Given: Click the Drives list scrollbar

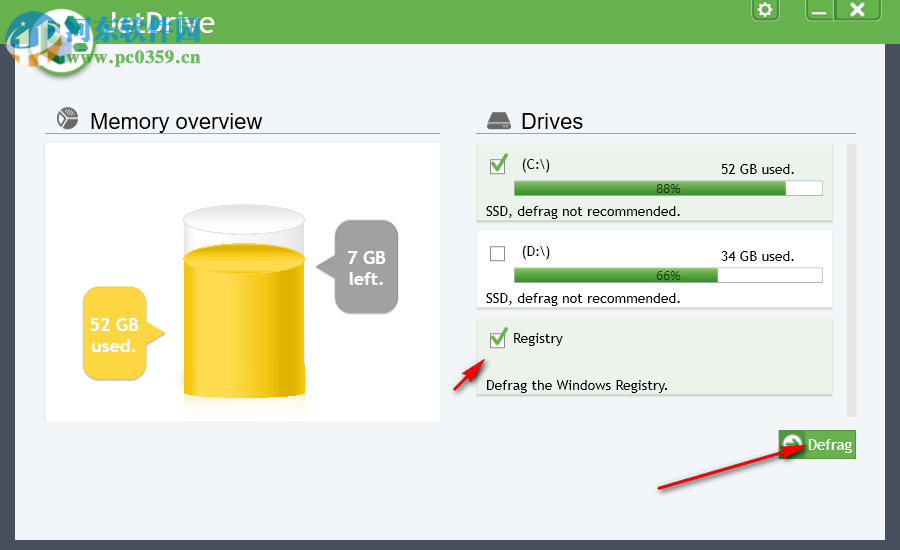Looking at the screenshot, I should pyautogui.click(x=851, y=280).
